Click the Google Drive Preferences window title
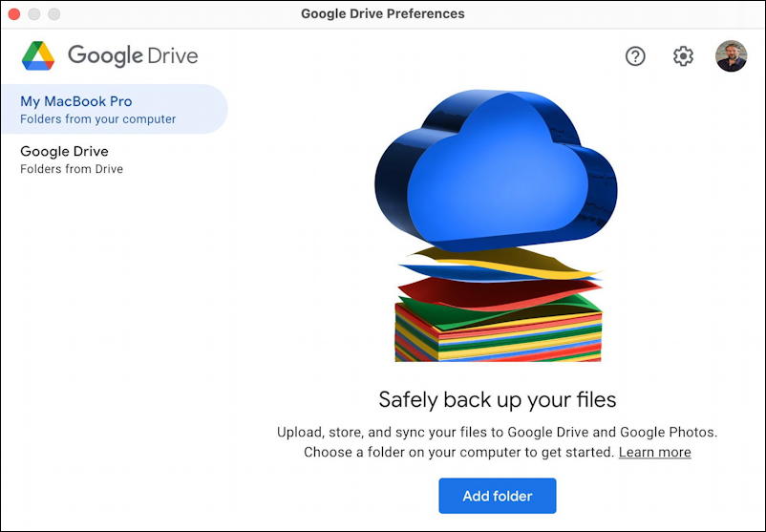 pyautogui.click(x=382, y=13)
